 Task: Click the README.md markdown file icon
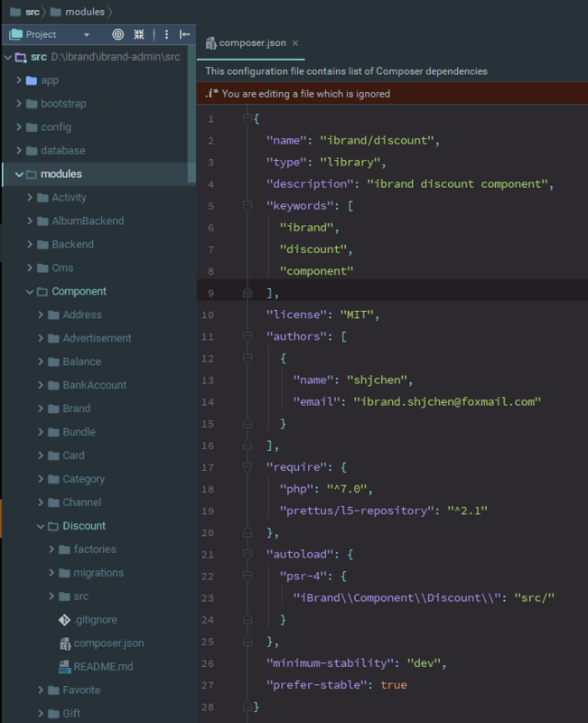tap(64, 667)
